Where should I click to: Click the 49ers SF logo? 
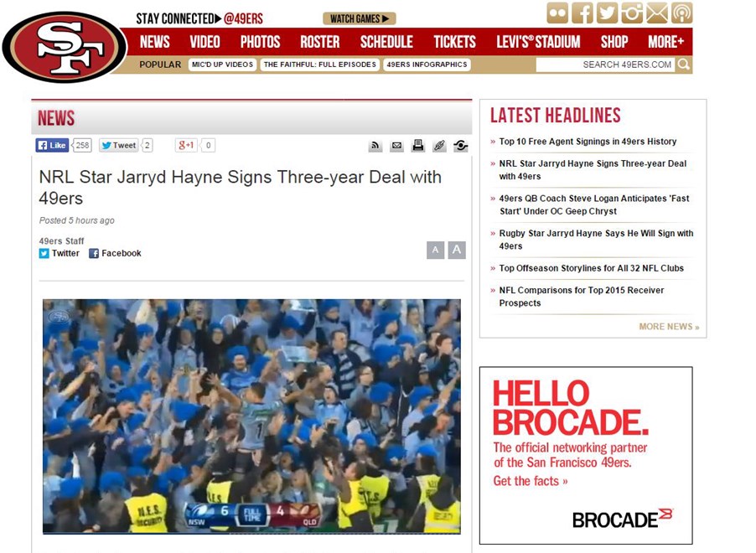(65, 47)
